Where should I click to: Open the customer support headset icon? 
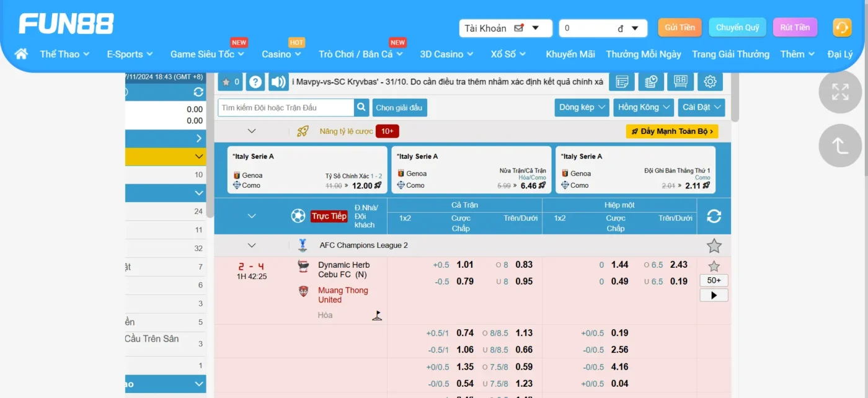coord(841,28)
